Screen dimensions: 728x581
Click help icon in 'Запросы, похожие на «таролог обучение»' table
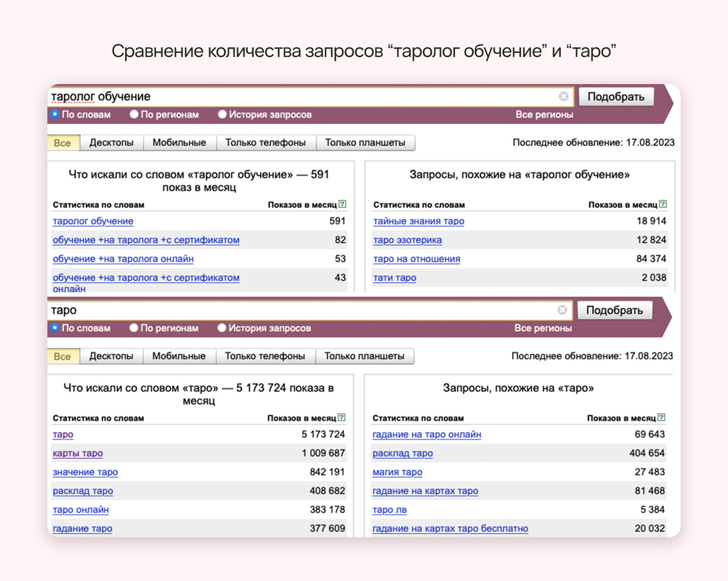(662, 205)
